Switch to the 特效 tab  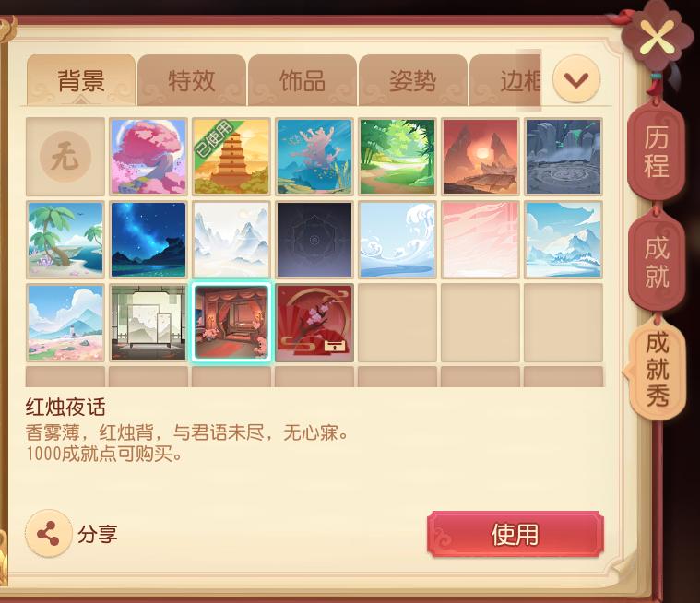192,80
